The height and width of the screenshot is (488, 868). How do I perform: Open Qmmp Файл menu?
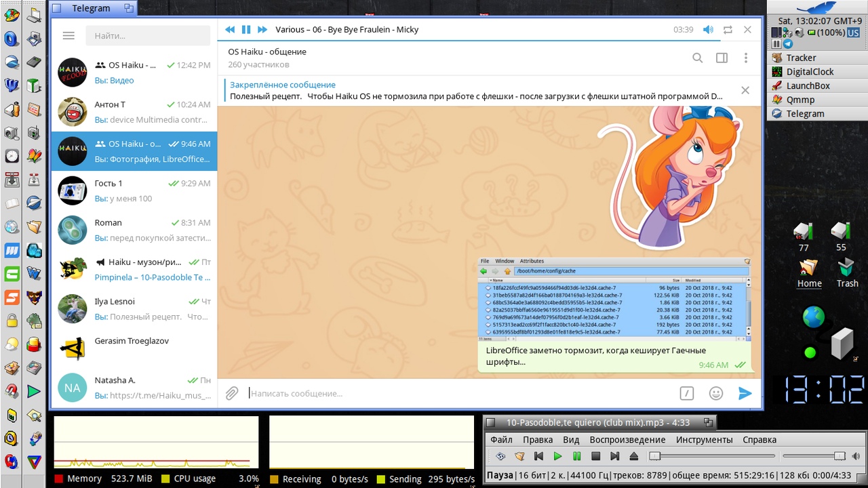[x=502, y=439]
